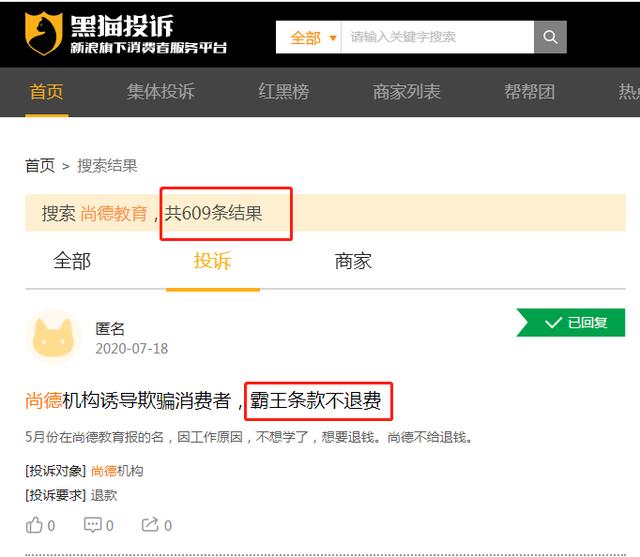Screen dimensions: 640x557
Task: Click the complaint summary text 5月份在尚德教育报的名
Action: click(x=249, y=437)
